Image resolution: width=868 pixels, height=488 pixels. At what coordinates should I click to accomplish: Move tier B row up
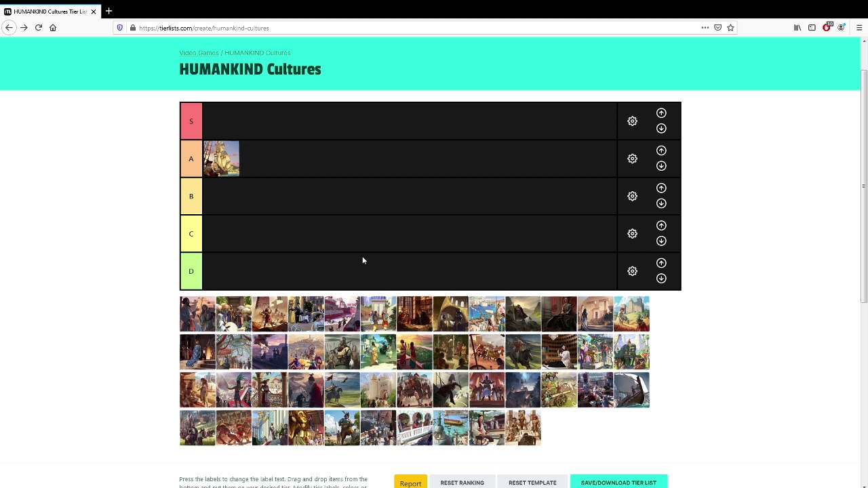[x=661, y=188]
